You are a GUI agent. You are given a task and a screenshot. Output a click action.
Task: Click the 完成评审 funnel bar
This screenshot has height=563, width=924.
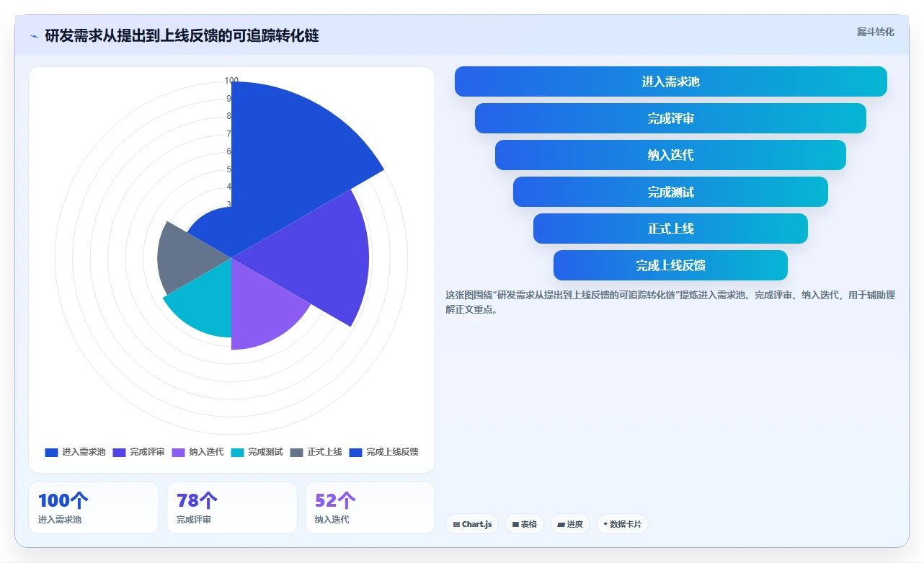(671, 118)
